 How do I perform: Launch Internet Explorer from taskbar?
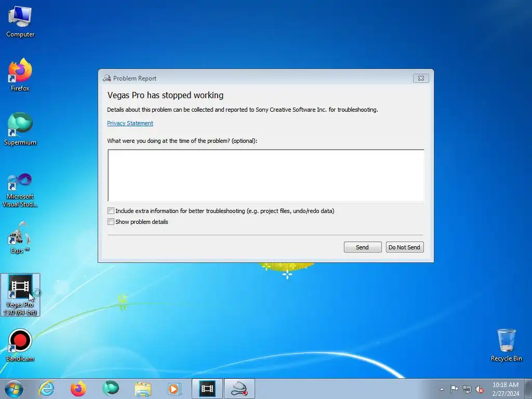(x=46, y=389)
